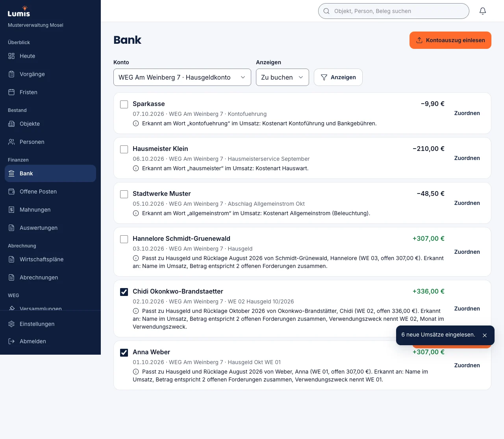
Task: Open the 'Zu buchen' filter dropdown
Action: (282, 77)
